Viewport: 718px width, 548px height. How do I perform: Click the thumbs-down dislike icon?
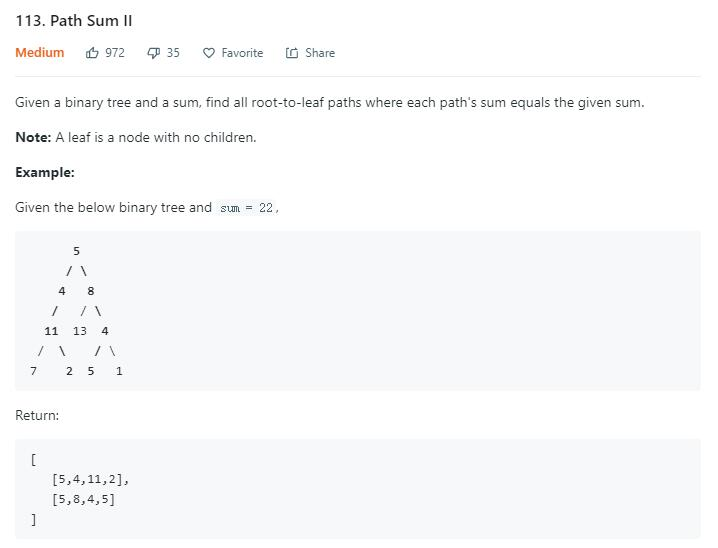pyautogui.click(x=153, y=53)
